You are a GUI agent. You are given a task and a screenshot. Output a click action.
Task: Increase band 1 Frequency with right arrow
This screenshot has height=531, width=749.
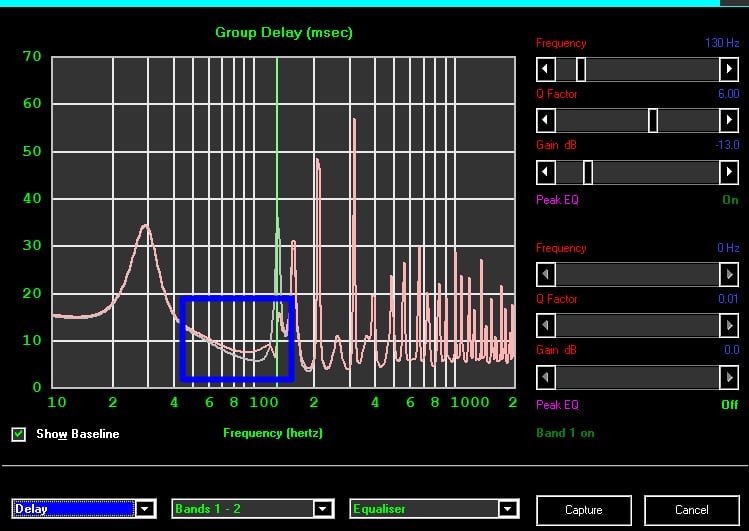point(729,69)
